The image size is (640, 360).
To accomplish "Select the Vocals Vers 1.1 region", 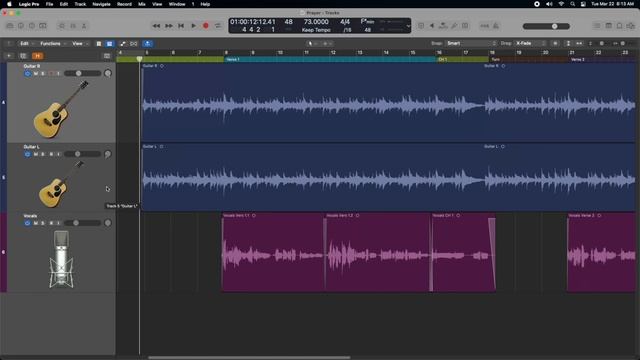I will coord(273,252).
